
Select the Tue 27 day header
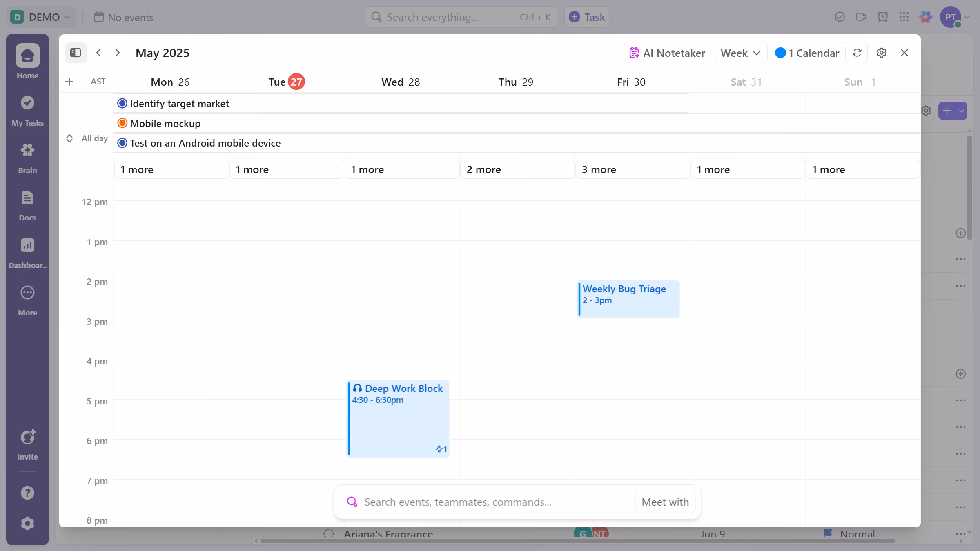287,82
